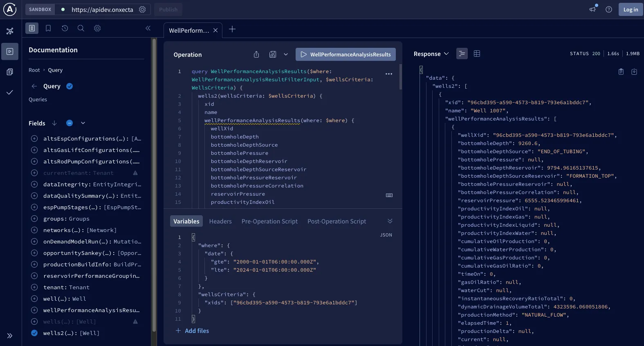The height and width of the screenshot is (346, 644).
Task: Select the Variables tab
Action: 186,221
